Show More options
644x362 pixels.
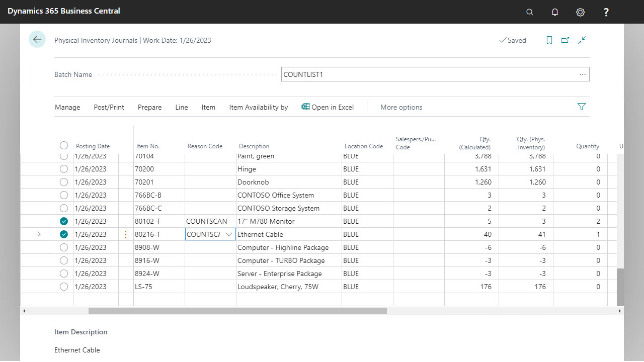tap(401, 107)
